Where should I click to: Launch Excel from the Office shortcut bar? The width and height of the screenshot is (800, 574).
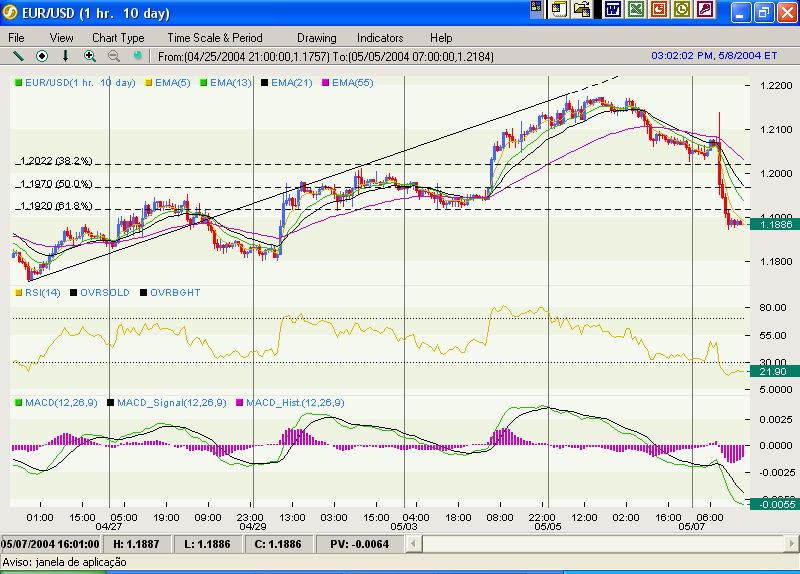click(x=635, y=9)
